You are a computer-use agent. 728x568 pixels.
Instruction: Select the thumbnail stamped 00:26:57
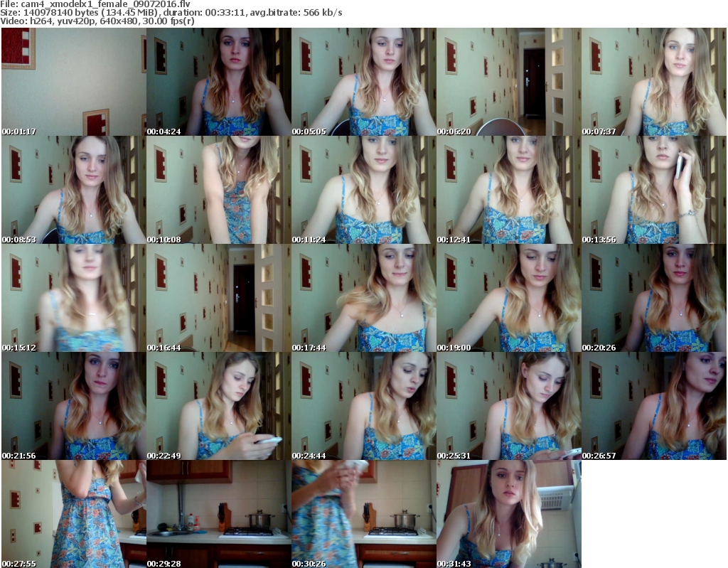pyautogui.click(x=654, y=406)
